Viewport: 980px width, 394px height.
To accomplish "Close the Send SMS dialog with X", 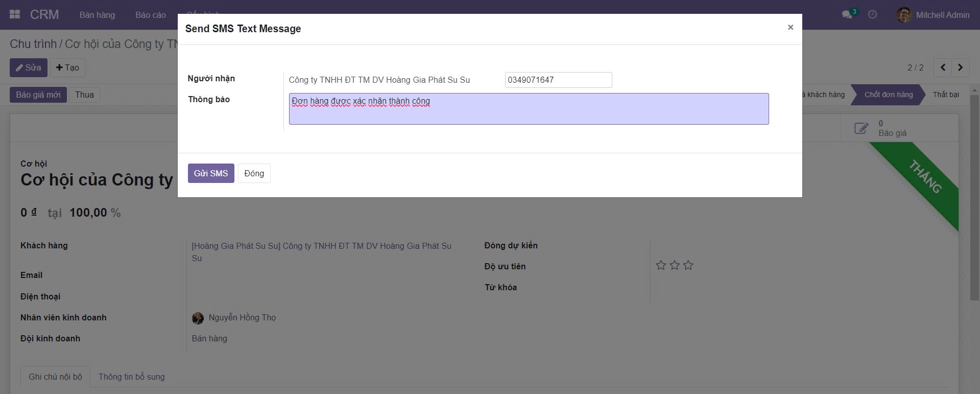I will tap(790, 28).
